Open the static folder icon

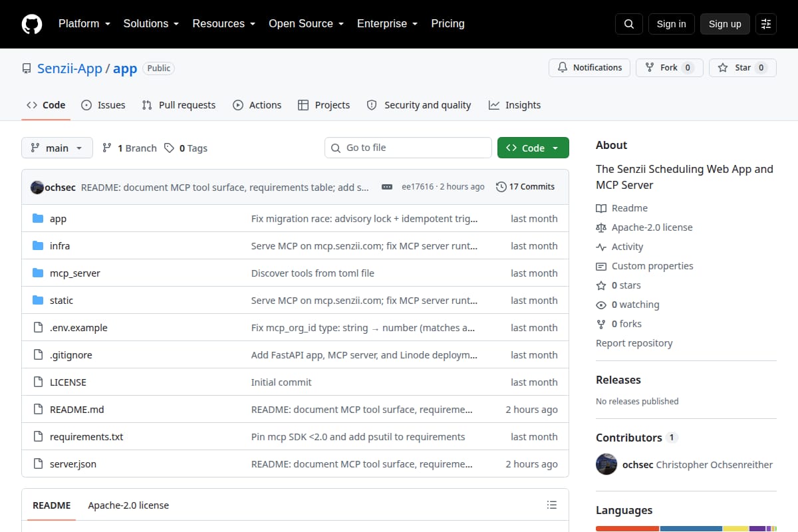click(x=38, y=301)
